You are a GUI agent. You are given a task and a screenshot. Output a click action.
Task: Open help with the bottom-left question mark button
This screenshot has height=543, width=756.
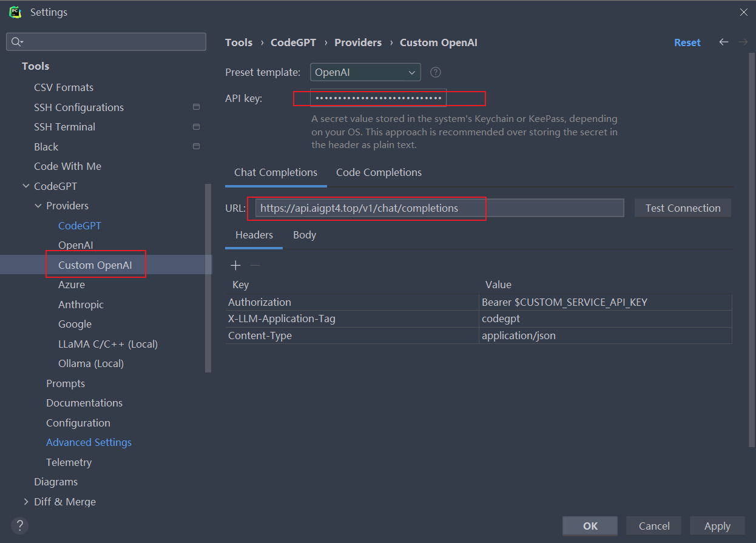(20, 525)
